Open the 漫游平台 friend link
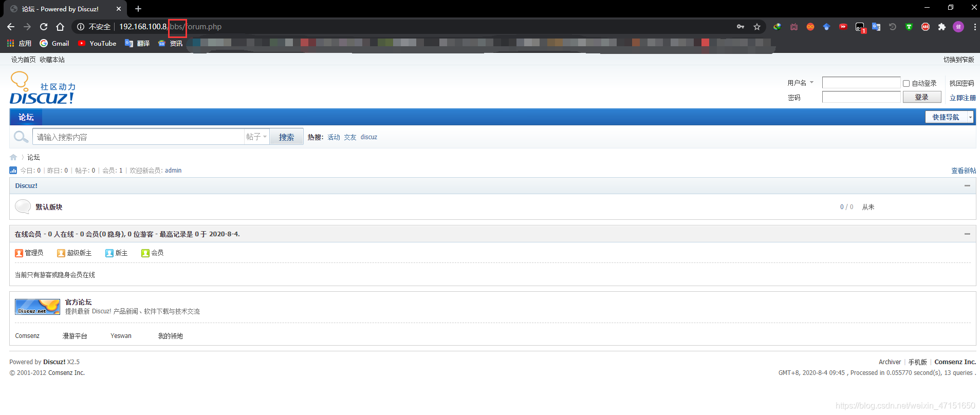The height and width of the screenshot is (415, 980). (x=75, y=336)
